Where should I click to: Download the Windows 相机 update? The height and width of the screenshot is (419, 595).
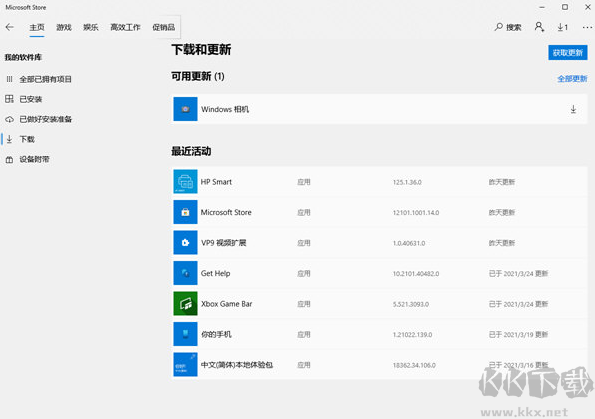click(x=573, y=109)
